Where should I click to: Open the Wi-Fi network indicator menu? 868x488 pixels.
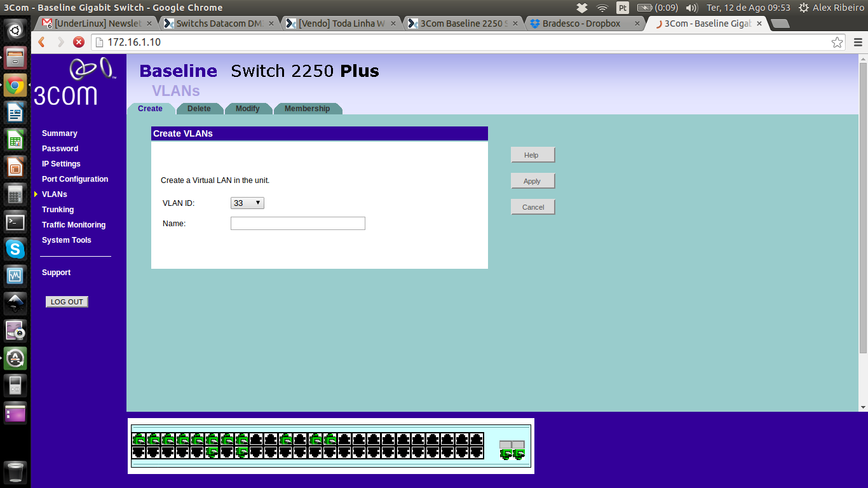602,8
